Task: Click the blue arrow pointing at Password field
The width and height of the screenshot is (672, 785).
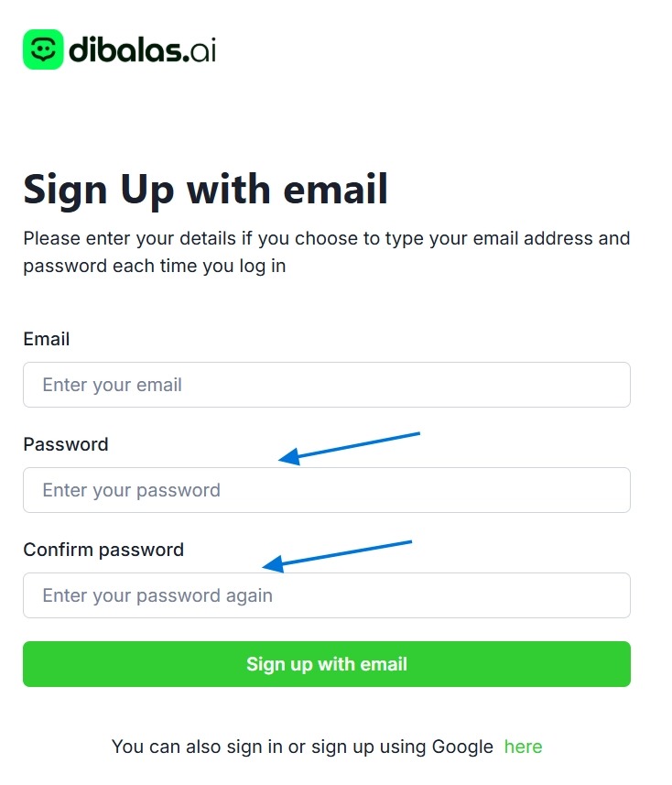Action: tap(349, 445)
